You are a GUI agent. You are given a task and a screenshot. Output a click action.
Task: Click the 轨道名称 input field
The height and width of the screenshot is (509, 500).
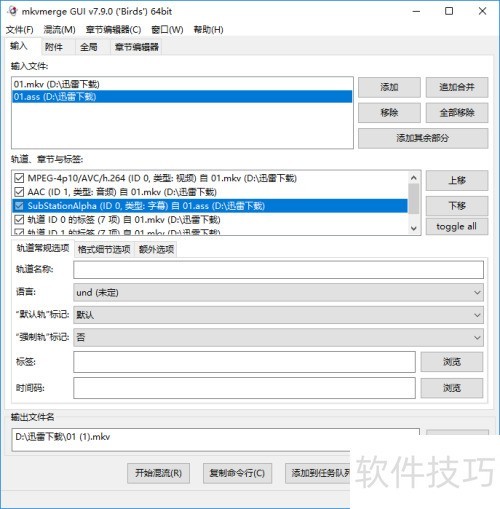click(x=278, y=270)
